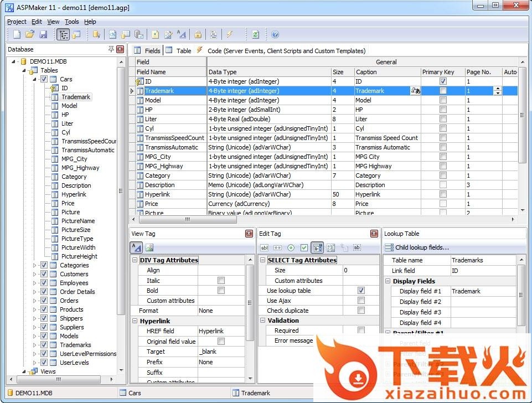Click the Save project floppy icon

43,34
